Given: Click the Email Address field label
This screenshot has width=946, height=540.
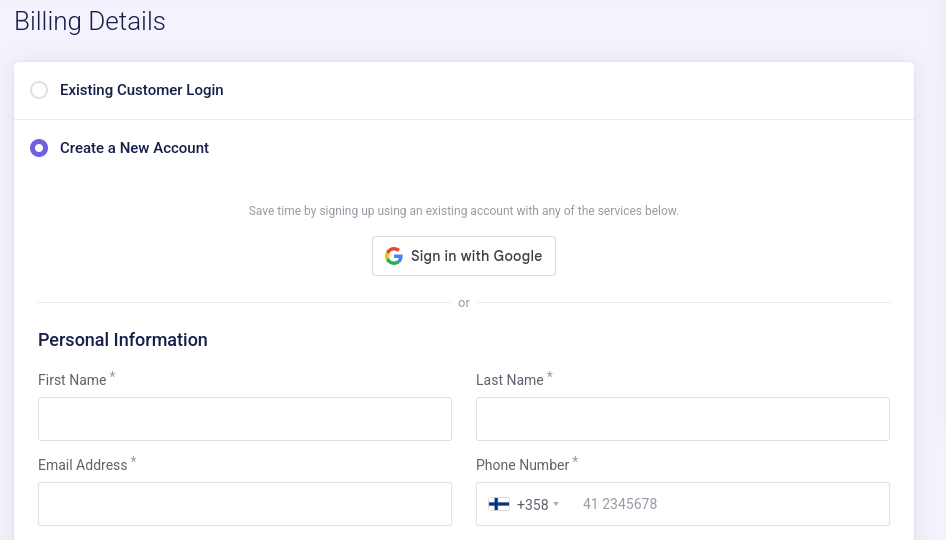Looking at the screenshot, I should click(x=82, y=465).
